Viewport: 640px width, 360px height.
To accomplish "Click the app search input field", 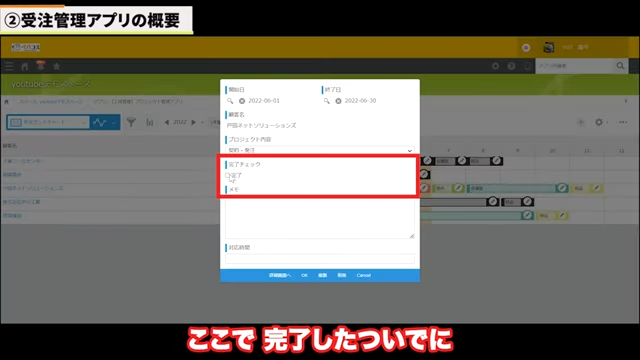I will click(x=575, y=66).
